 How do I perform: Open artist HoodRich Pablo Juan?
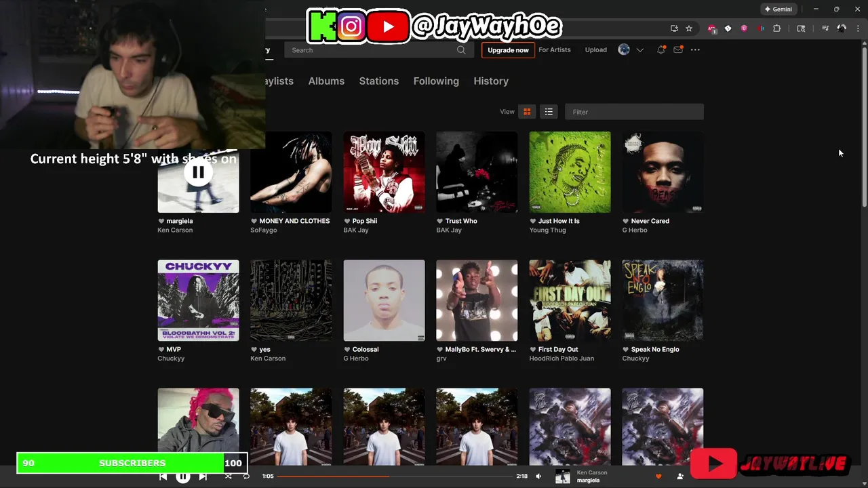561,358
